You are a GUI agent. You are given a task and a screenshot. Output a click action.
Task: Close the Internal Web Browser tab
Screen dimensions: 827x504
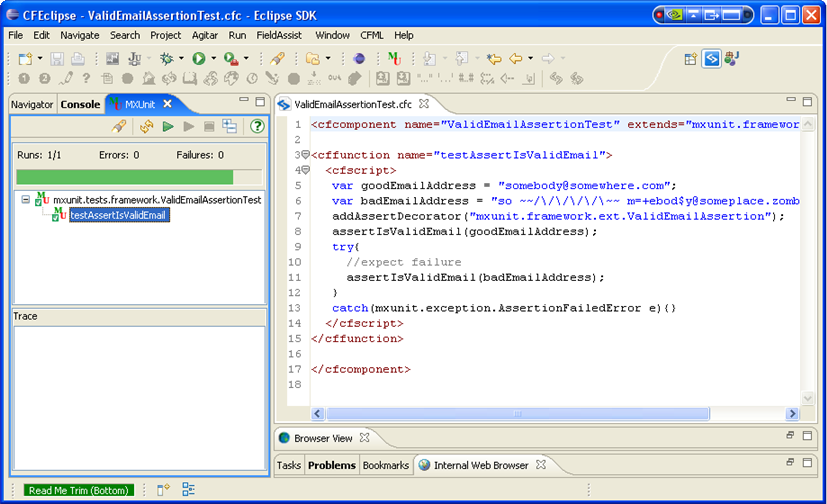(x=541, y=464)
